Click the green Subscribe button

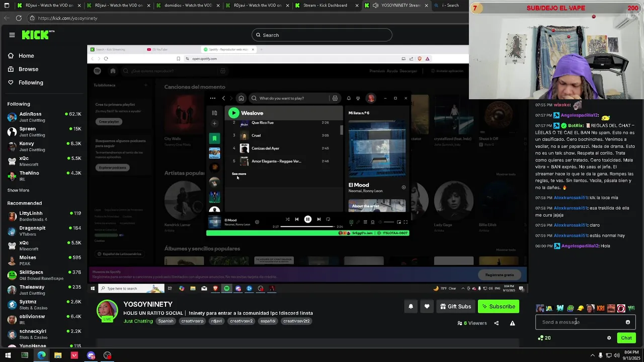(498, 306)
